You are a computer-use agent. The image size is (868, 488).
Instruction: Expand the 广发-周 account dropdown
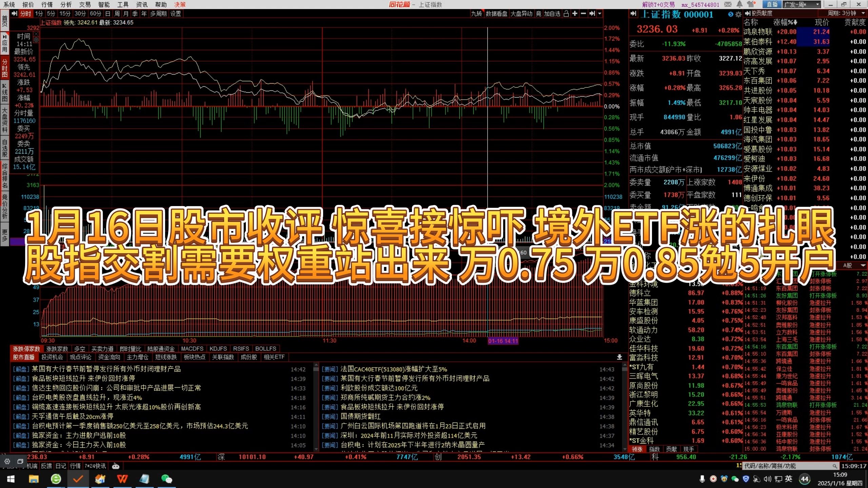click(x=817, y=4)
